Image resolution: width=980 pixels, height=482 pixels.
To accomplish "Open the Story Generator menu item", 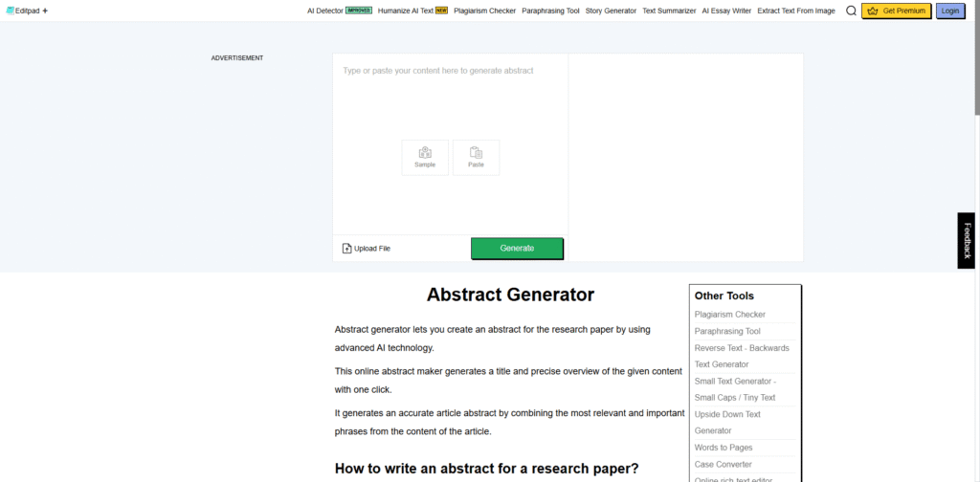I will click(611, 11).
